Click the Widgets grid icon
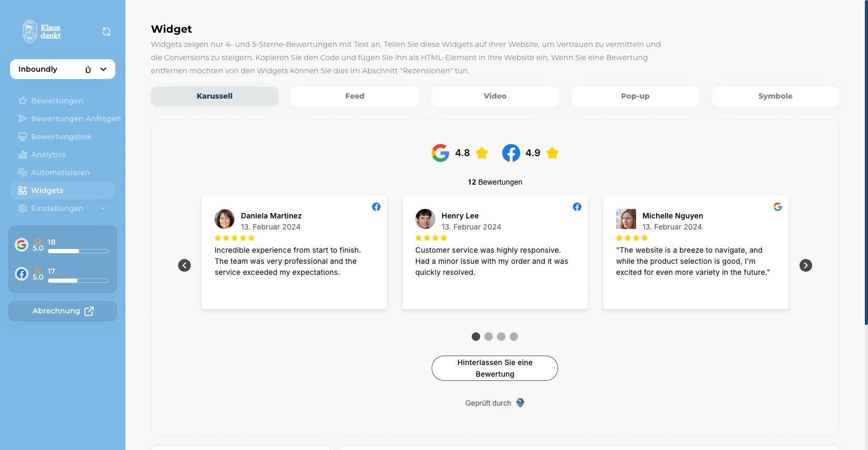 pyautogui.click(x=23, y=190)
